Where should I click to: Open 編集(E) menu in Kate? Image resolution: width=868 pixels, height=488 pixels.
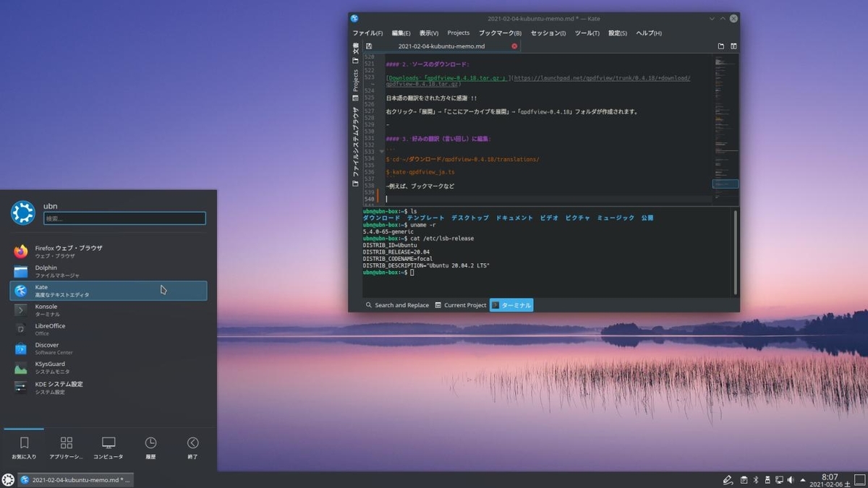[x=401, y=33]
